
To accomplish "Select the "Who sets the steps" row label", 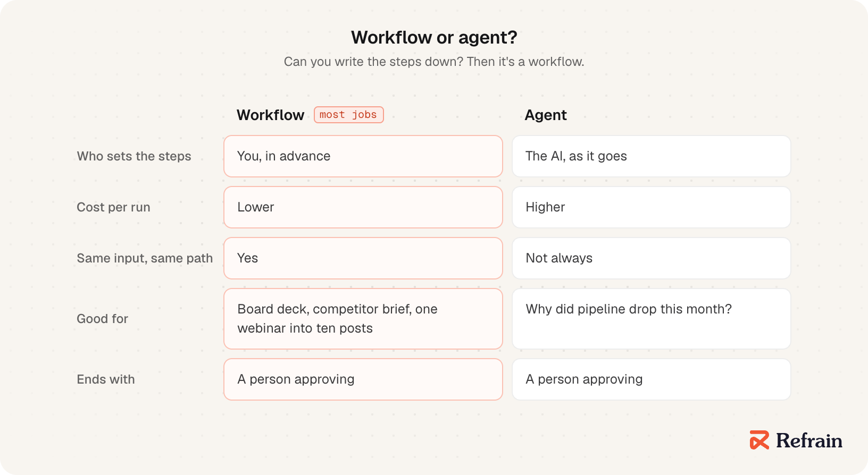I will point(134,156).
